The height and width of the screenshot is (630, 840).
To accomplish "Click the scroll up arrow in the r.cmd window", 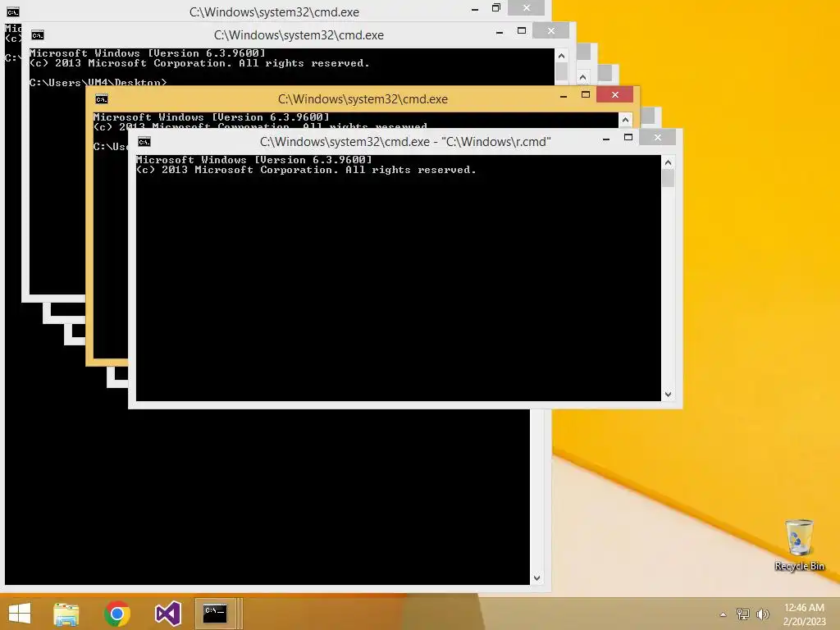I will click(x=668, y=162).
